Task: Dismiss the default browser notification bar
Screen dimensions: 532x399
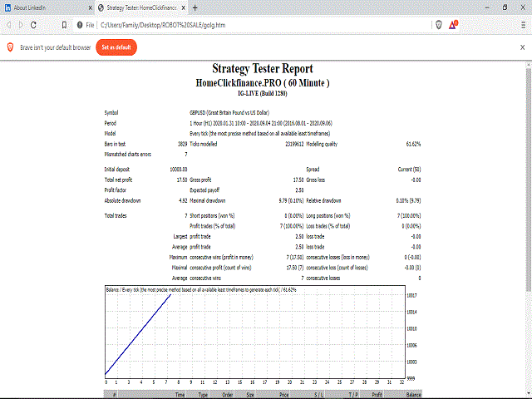Action: pyautogui.click(x=523, y=47)
